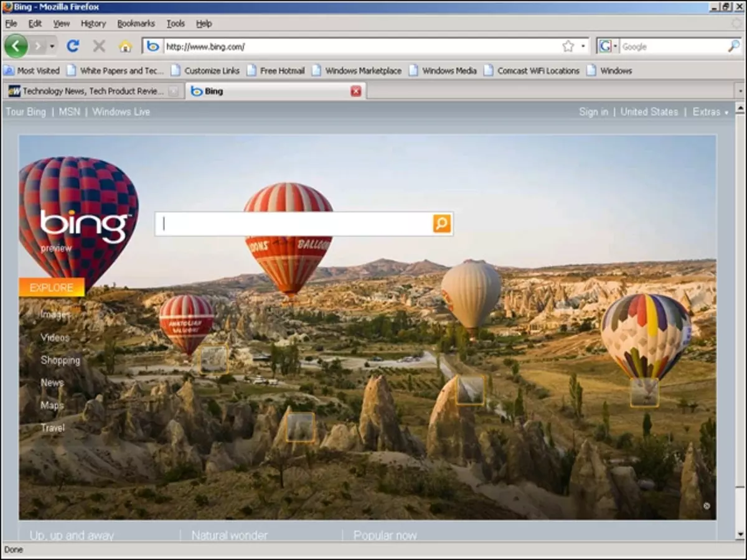Bookmark this page via the star icon
Image resolution: width=747 pixels, height=560 pixels.
click(x=567, y=45)
